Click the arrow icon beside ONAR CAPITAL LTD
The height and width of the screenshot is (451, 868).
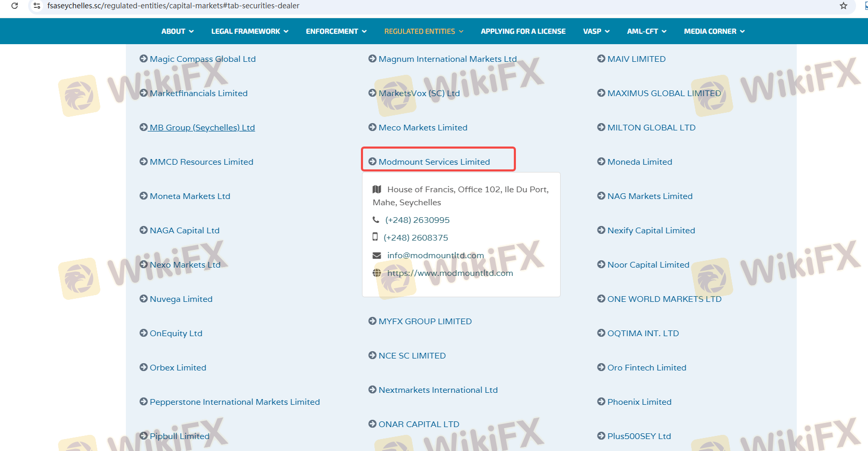[x=372, y=424]
